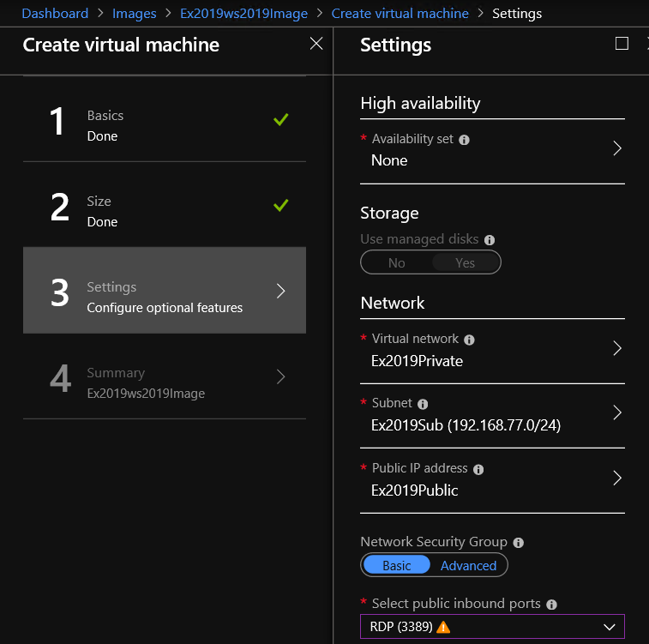
Task: Open Create virtual machine breadcrumb
Action: (400, 14)
